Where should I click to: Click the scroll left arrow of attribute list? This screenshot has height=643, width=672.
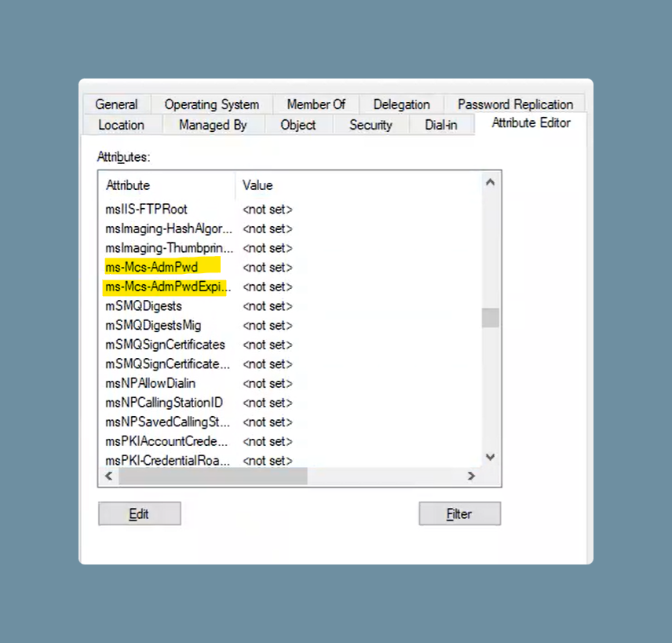[x=109, y=476]
